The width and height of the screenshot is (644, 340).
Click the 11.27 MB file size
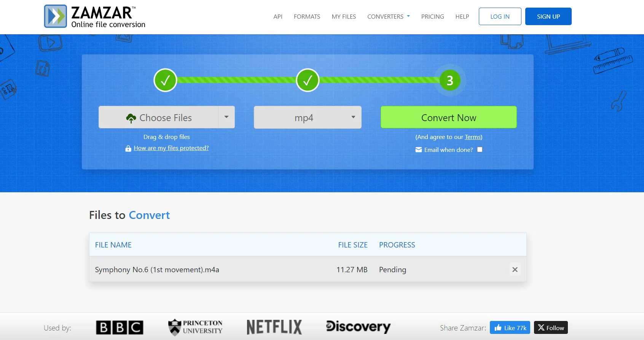point(352,270)
